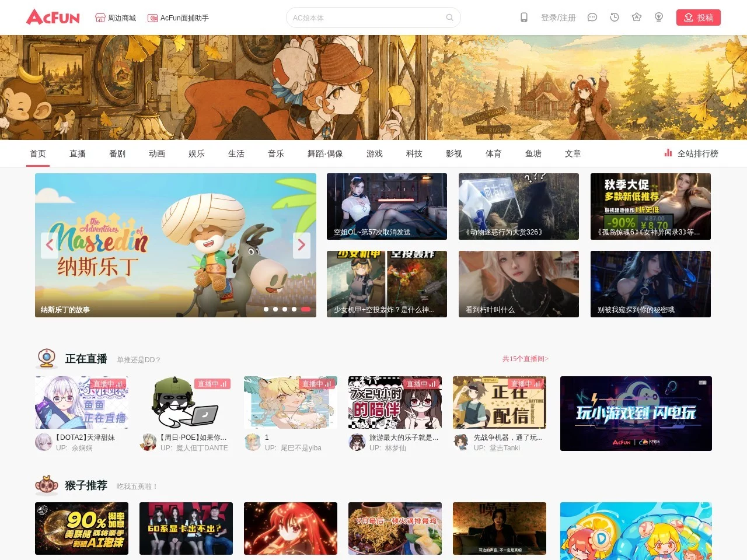Click the 猴子推荐 monkey section icon
This screenshot has width=747, height=560.
point(47,485)
